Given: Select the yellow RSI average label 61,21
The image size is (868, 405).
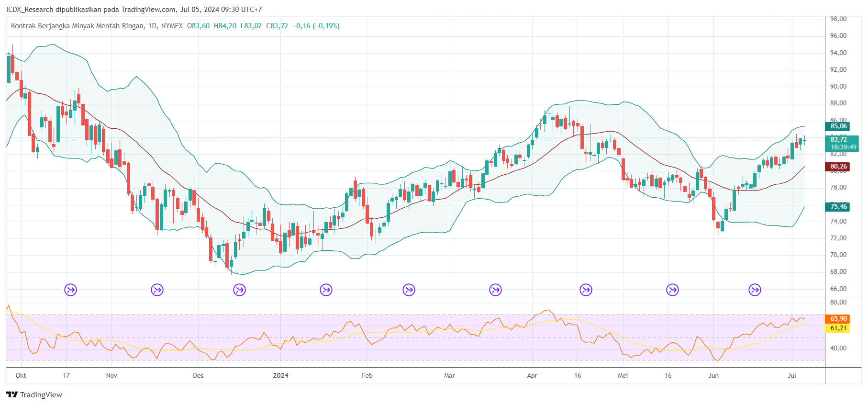Looking at the screenshot, I should point(838,328).
